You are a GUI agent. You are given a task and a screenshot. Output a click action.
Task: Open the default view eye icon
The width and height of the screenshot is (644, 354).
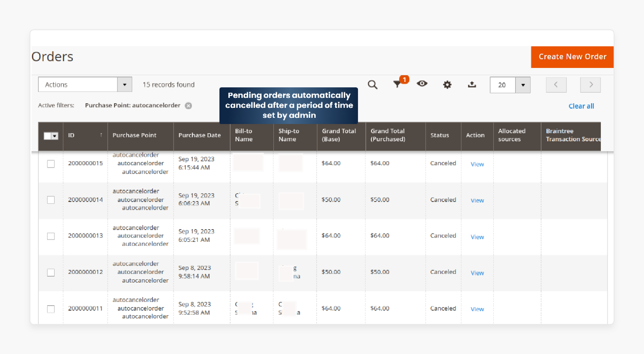tap(422, 84)
